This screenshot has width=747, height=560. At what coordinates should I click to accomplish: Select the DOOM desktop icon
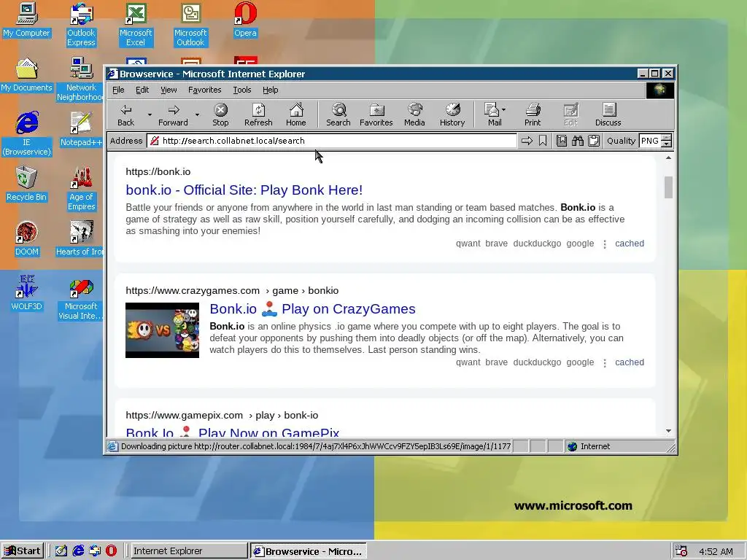click(x=27, y=239)
